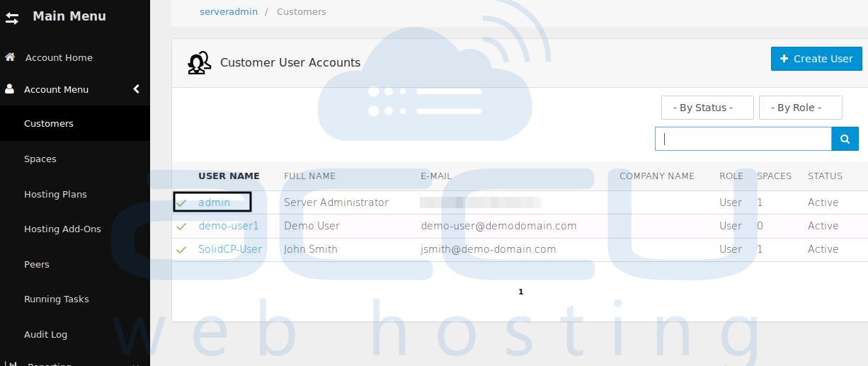The image size is (868, 366).
Task: Toggle the Main Menu swap arrows icon
Action: pos(12,18)
